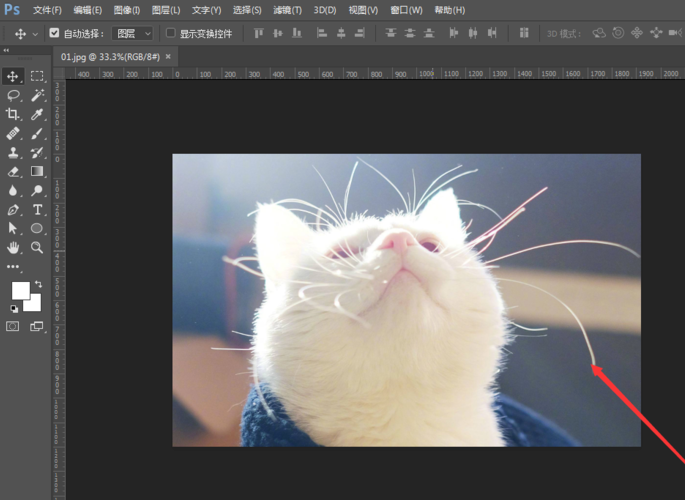Click the Photoshop Ps logo
This screenshot has width=685, height=500.
12,9
